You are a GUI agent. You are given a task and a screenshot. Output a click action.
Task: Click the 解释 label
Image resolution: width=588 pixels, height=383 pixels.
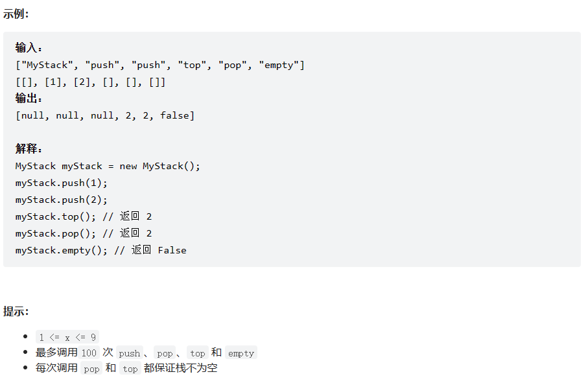coord(29,148)
